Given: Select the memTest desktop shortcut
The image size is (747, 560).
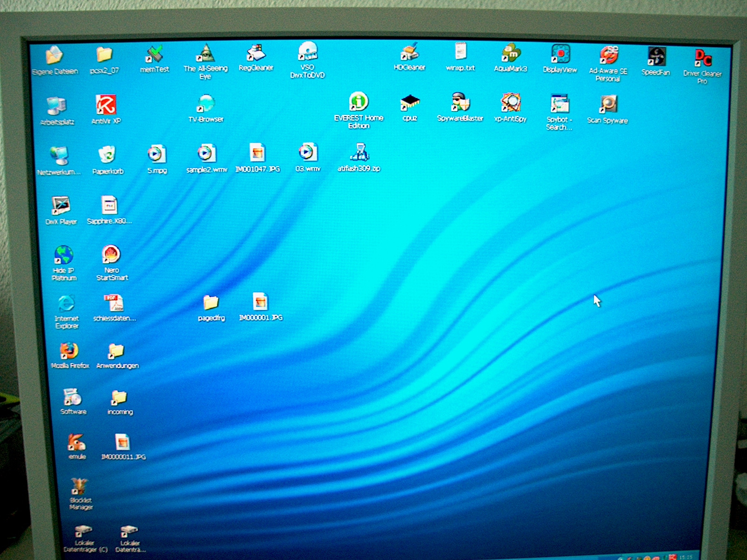Looking at the screenshot, I should tap(155, 56).
